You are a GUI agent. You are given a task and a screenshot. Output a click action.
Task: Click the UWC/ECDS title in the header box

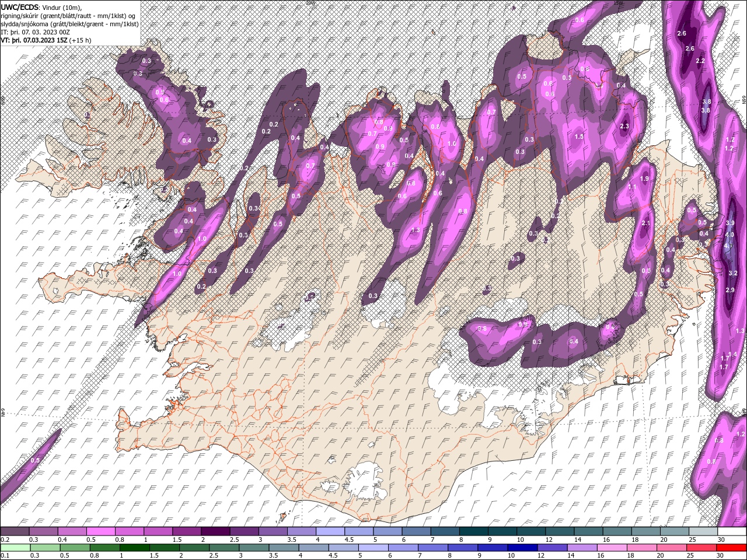pos(19,6)
